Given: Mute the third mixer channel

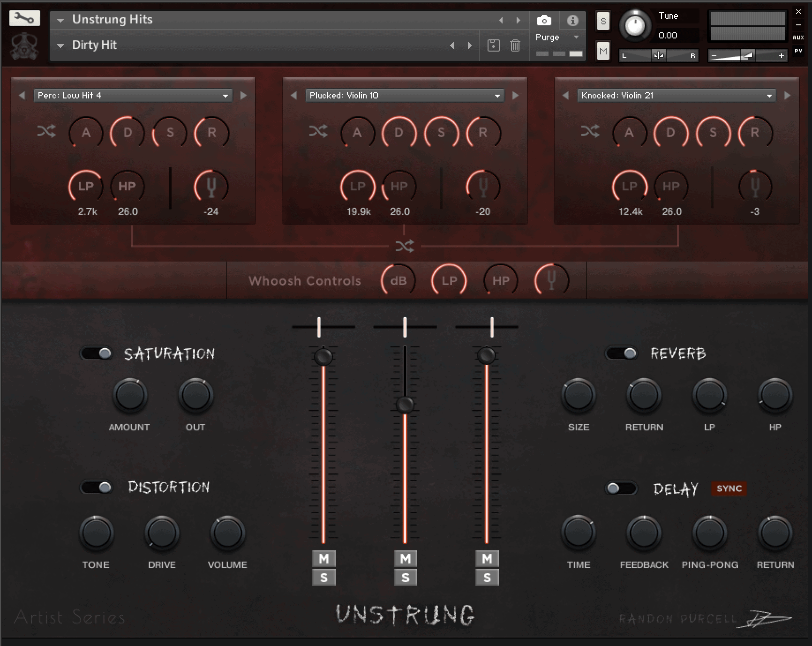Looking at the screenshot, I should 487,559.
